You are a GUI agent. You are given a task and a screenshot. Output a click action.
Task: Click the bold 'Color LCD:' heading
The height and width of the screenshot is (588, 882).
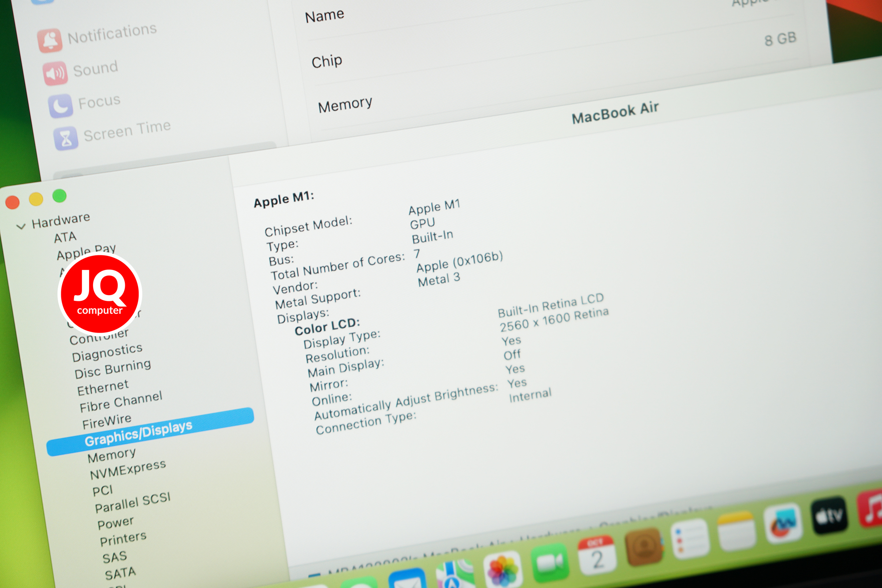point(327,327)
